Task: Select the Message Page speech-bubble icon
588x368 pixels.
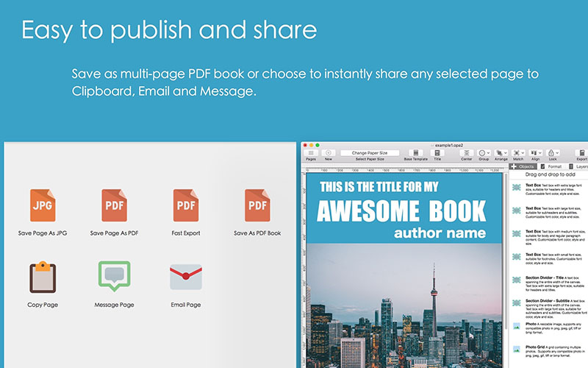Action: pos(115,276)
